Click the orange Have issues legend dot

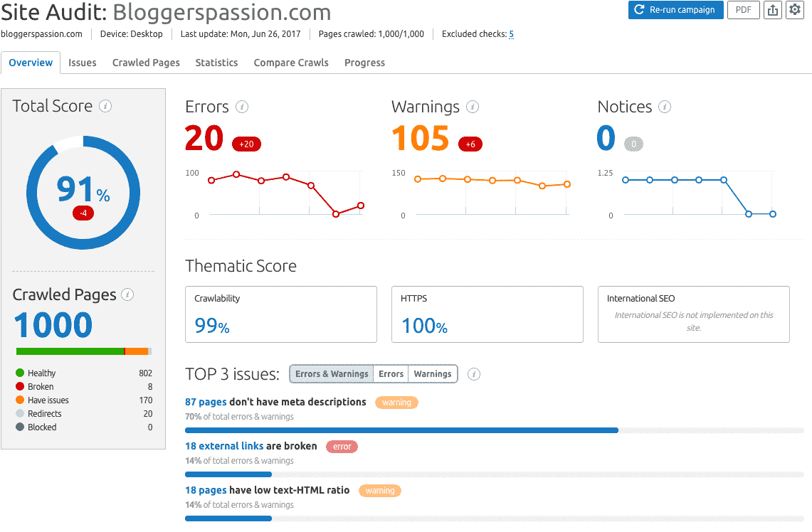click(x=20, y=400)
